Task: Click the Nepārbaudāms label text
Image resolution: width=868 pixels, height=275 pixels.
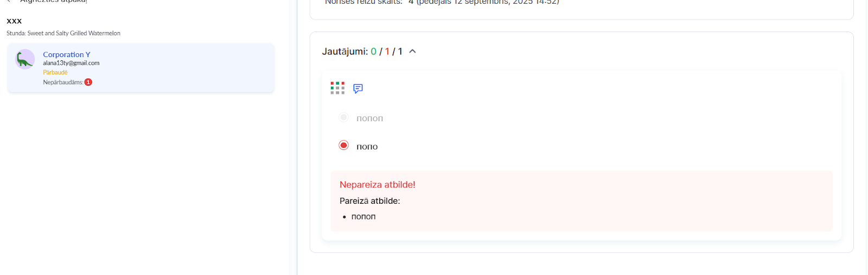Action: click(x=63, y=83)
